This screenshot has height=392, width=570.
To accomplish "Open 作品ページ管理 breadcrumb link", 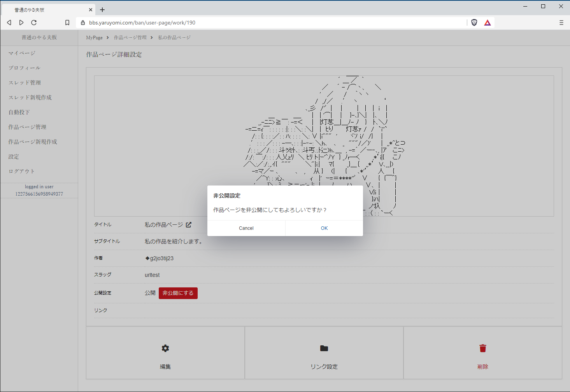I will 130,37.
